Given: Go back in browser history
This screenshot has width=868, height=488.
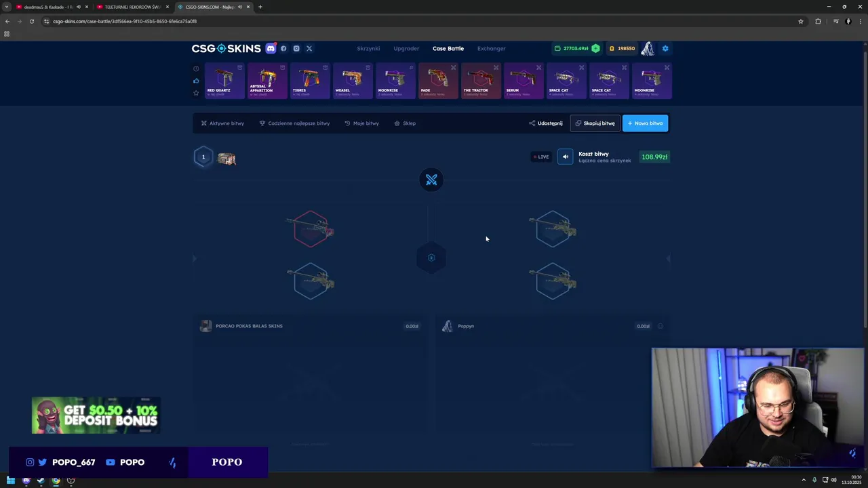Looking at the screenshot, I should click(x=7, y=21).
